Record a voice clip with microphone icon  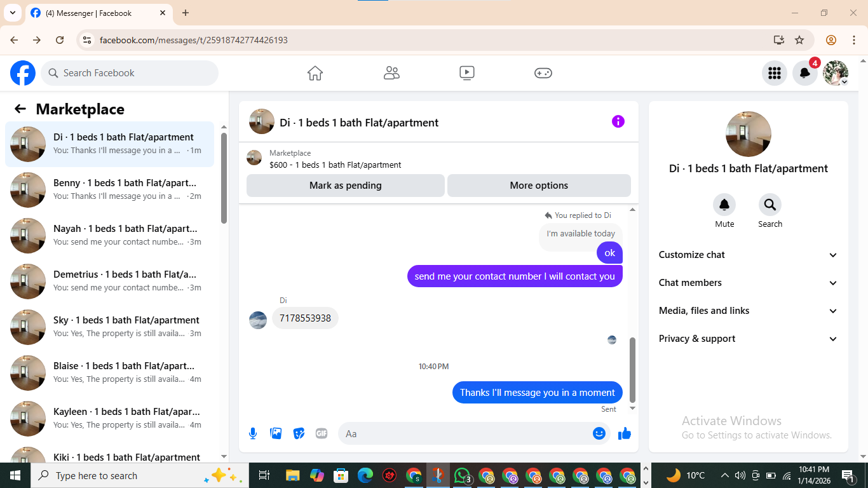pos(253,433)
